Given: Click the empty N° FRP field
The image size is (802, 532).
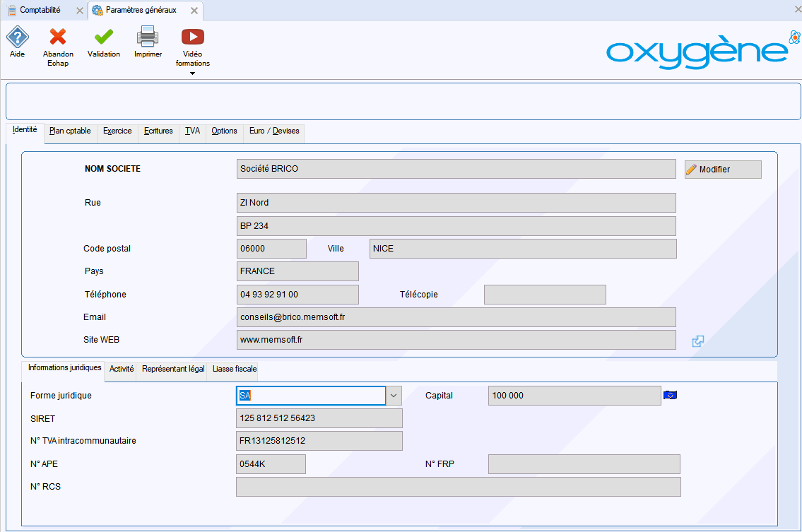Looking at the screenshot, I should [x=584, y=464].
